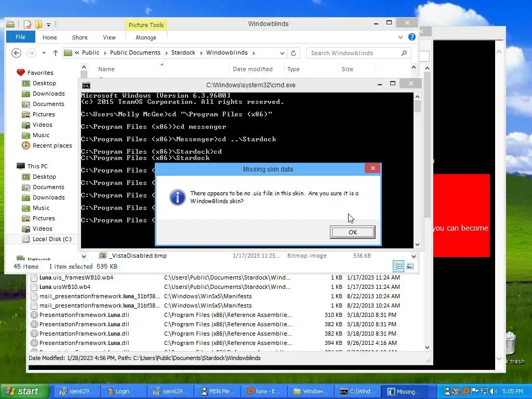Select the 394 KB PresentationFramework.Luna.dll result
The image size is (532, 399).
click(84, 343)
